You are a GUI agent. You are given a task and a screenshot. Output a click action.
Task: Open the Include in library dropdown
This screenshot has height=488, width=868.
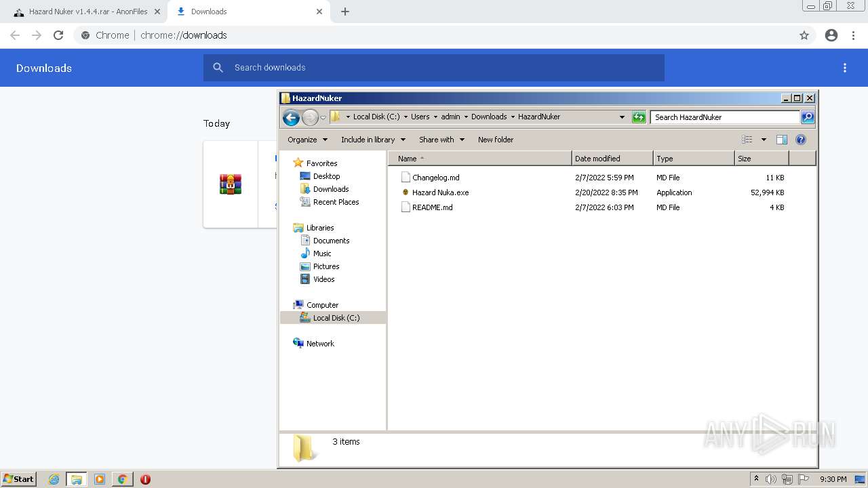[x=373, y=140]
